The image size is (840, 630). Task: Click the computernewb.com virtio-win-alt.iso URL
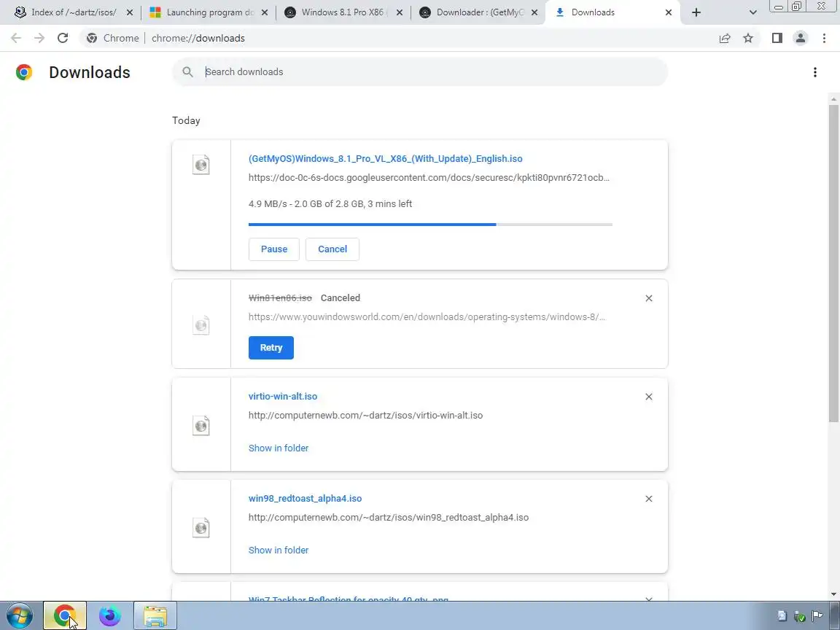point(365,416)
